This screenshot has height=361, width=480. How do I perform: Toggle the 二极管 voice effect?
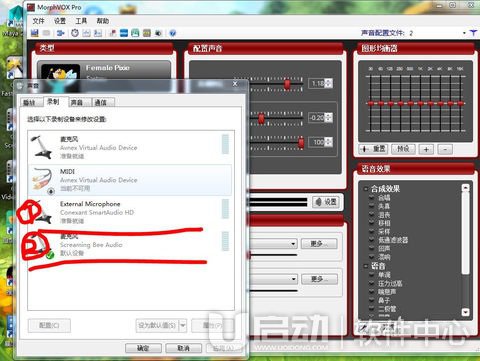click(x=371, y=309)
